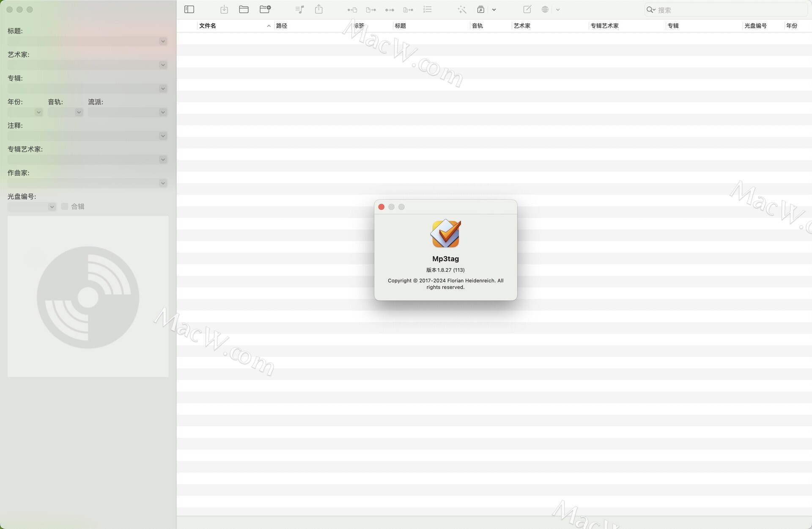Click the magic wand quick actions icon

click(x=462, y=9)
